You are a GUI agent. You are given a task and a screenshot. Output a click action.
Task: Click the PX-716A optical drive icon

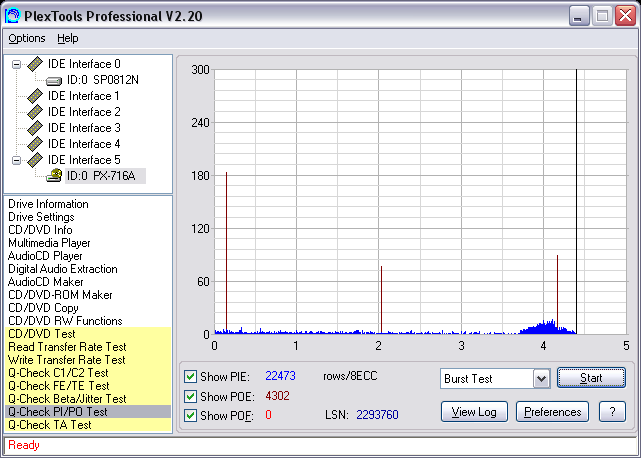click(x=54, y=175)
